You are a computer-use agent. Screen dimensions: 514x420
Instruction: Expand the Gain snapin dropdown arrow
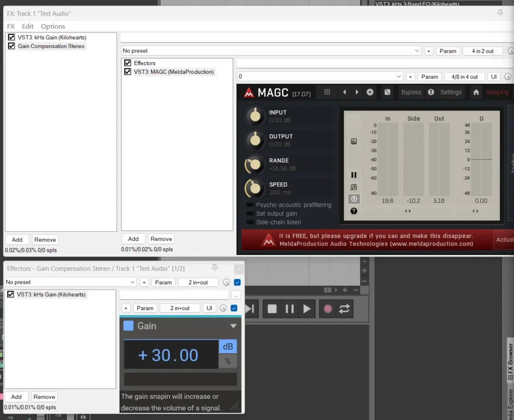(x=233, y=326)
